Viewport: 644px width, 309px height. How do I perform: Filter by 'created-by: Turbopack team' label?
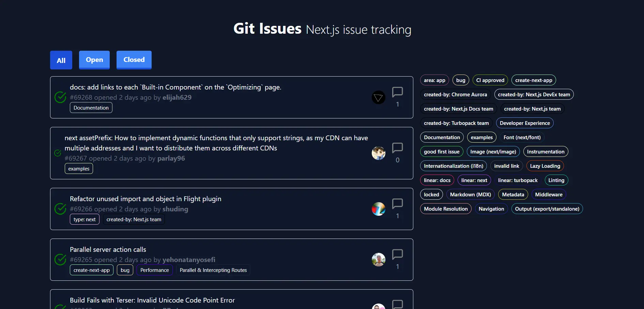pos(456,123)
